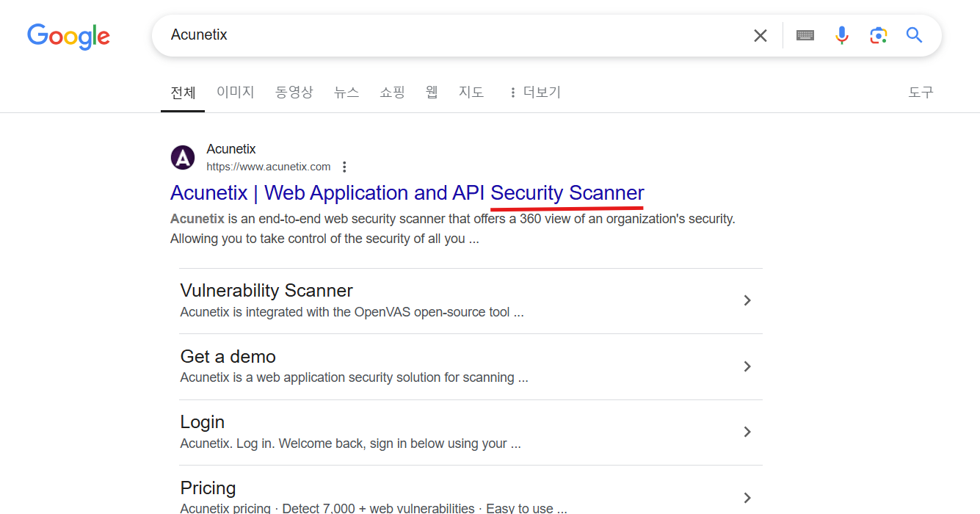Viewport: 980px width, 514px height.
Task: Open the on-screen keyboard icon
Action: click(x=805, y=35)
